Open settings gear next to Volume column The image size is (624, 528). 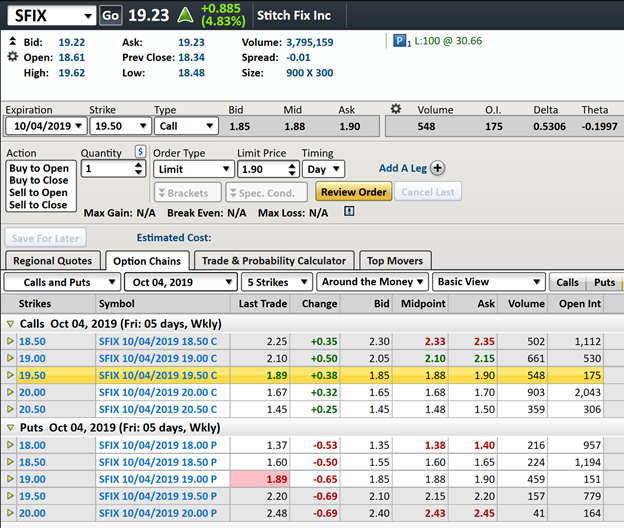(x=395, y=109)
